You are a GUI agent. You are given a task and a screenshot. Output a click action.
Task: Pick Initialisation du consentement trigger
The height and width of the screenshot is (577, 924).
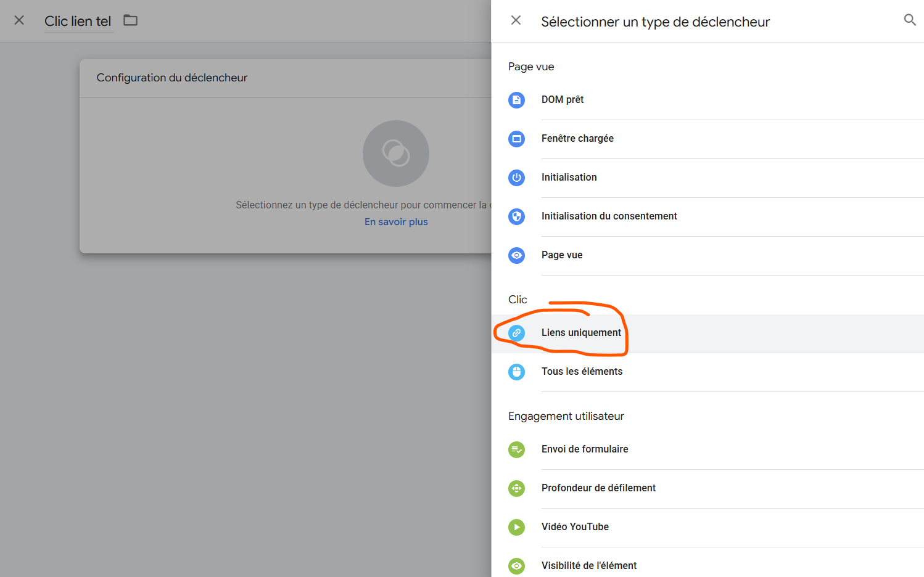(609, 216)
